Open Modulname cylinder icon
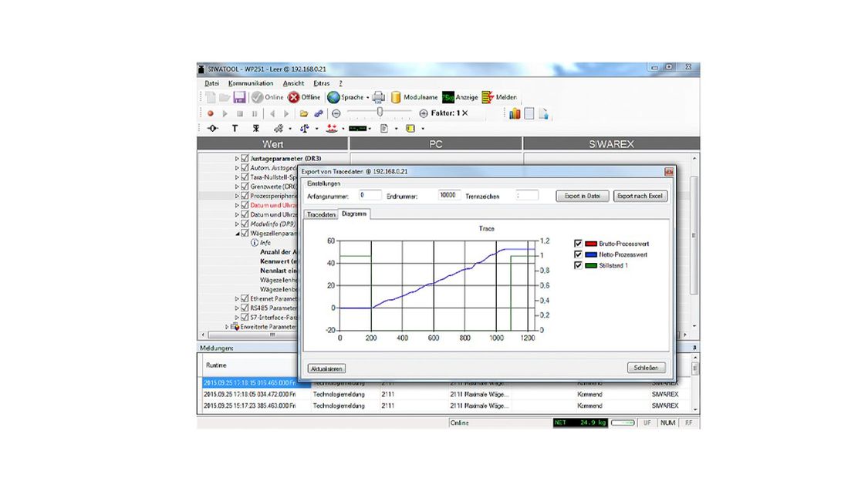This screenshot has width=868, height=488. point(414,97)
